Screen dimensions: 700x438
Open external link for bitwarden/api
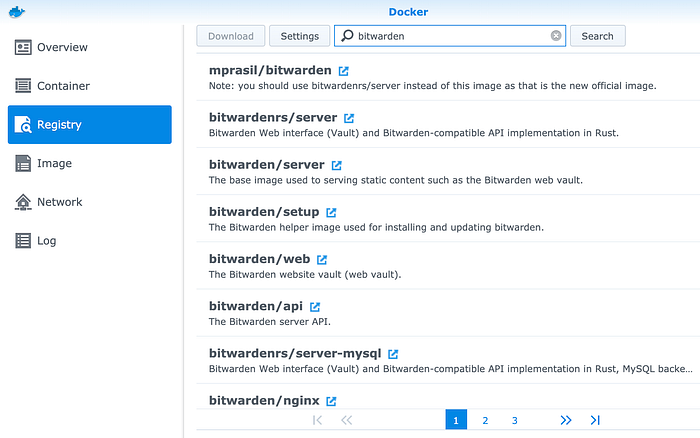315,307
